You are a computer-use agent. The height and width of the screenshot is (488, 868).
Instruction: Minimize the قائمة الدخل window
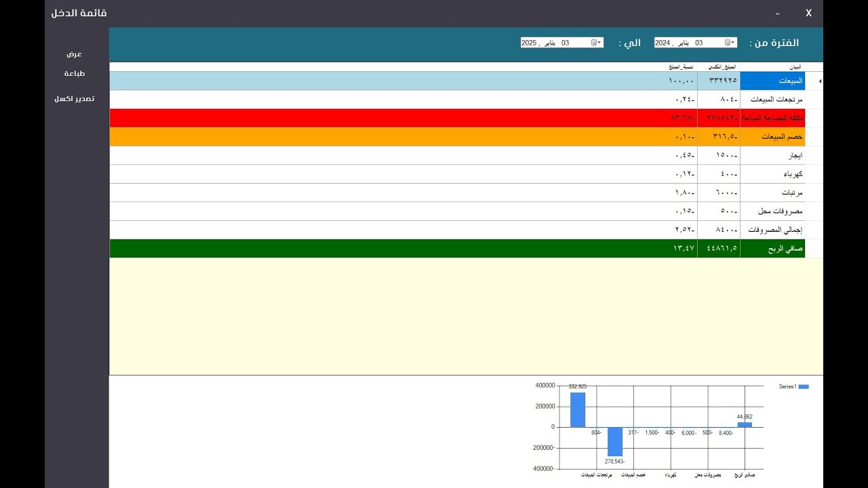coord(777,14)
